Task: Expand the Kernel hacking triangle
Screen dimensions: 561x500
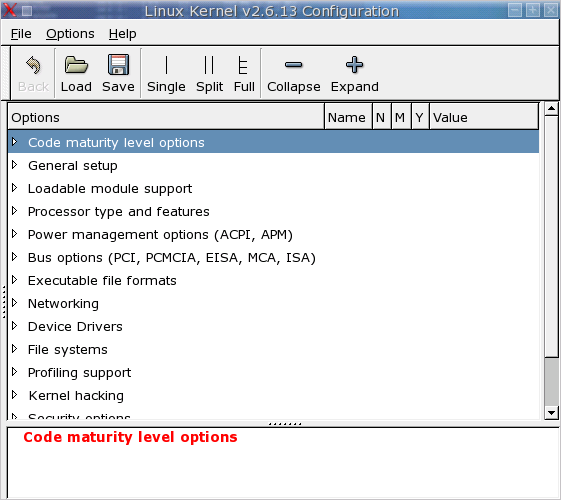Action: (x=15, y=395)
